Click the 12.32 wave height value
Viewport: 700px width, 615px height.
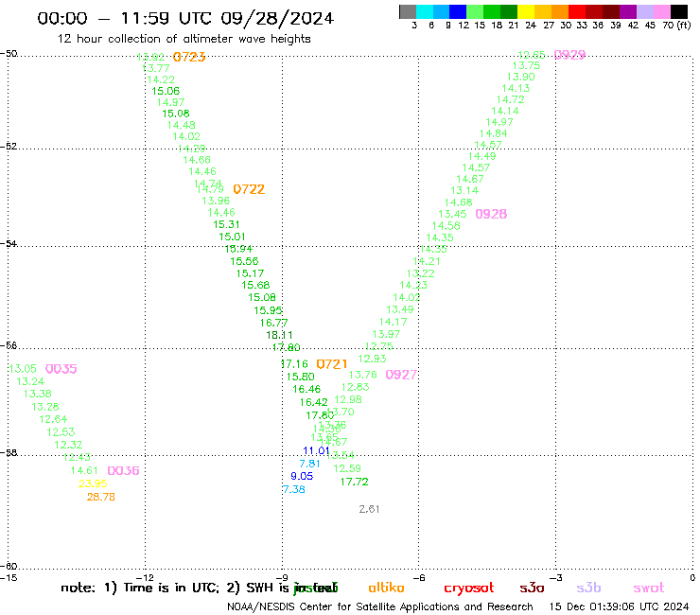[x=68, y=445]
